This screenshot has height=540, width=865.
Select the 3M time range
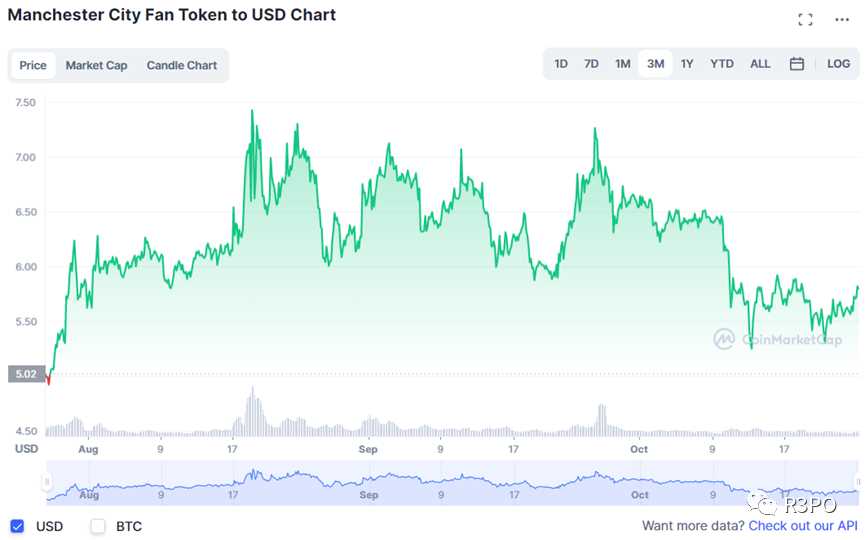655,64
